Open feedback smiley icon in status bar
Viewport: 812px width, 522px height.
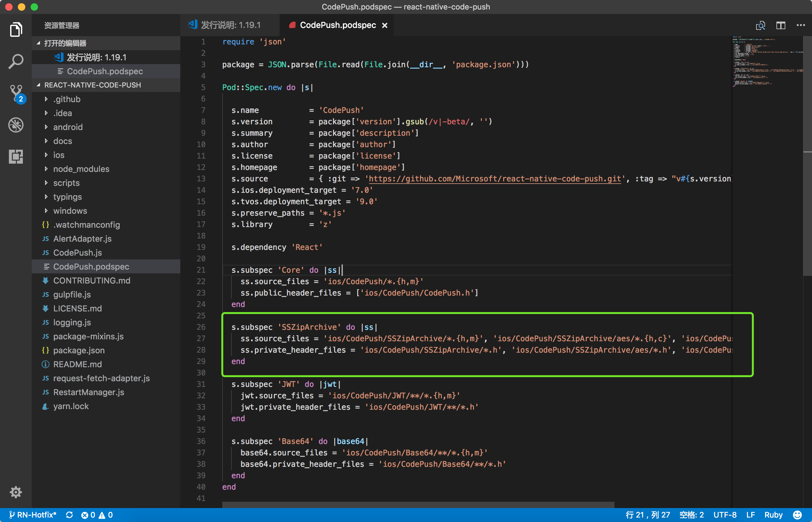[798, 514]
